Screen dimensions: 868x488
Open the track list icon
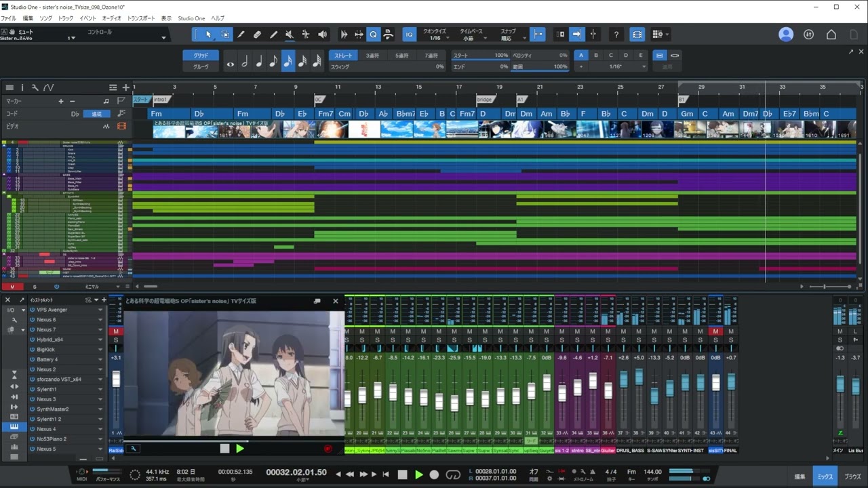(9, 87)
